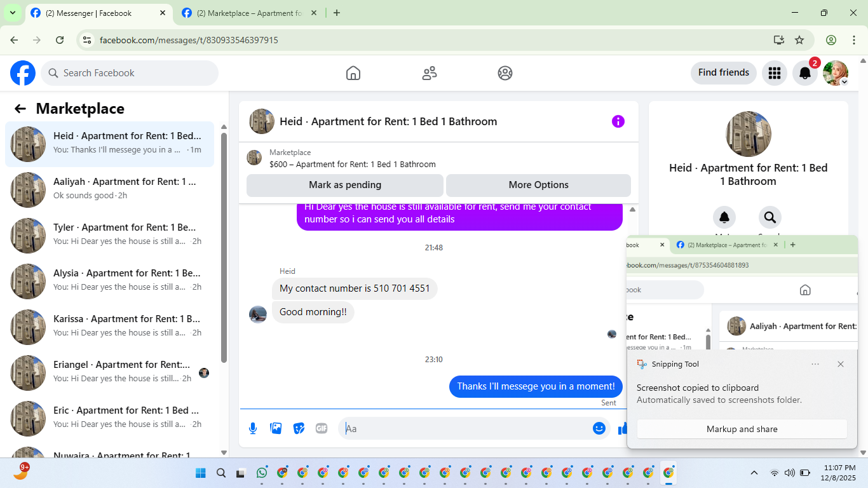Switch to the Marketplace – Apartment tab
Image resolution: width=868 pixels, height=488 pixels.
(249, 13)
